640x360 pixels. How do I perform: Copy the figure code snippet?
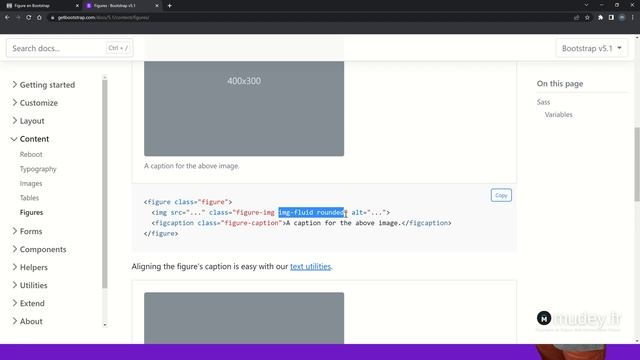(501, 196)
